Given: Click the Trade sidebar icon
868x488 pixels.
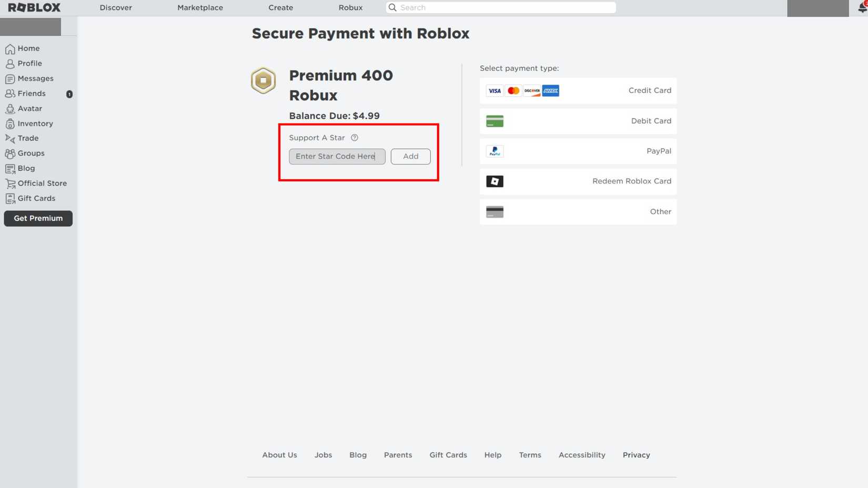Looking at the screenshot, I should pos(10,138).
